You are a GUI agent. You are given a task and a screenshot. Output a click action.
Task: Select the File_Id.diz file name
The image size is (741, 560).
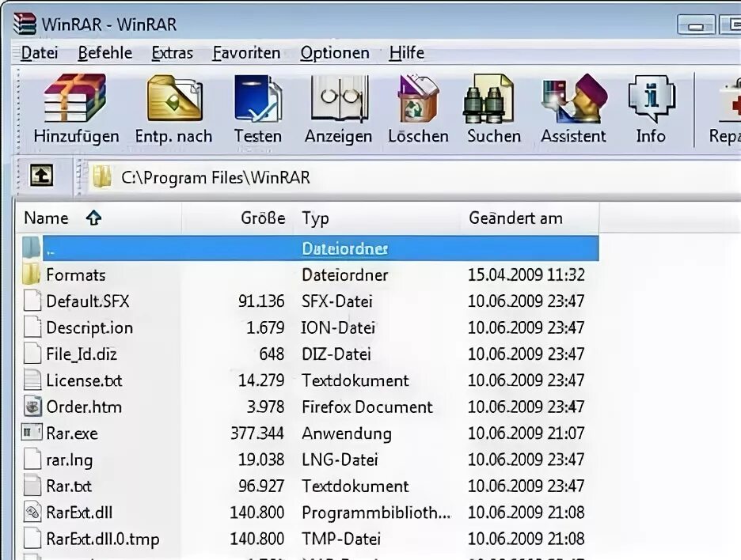[x=82, y=354]
